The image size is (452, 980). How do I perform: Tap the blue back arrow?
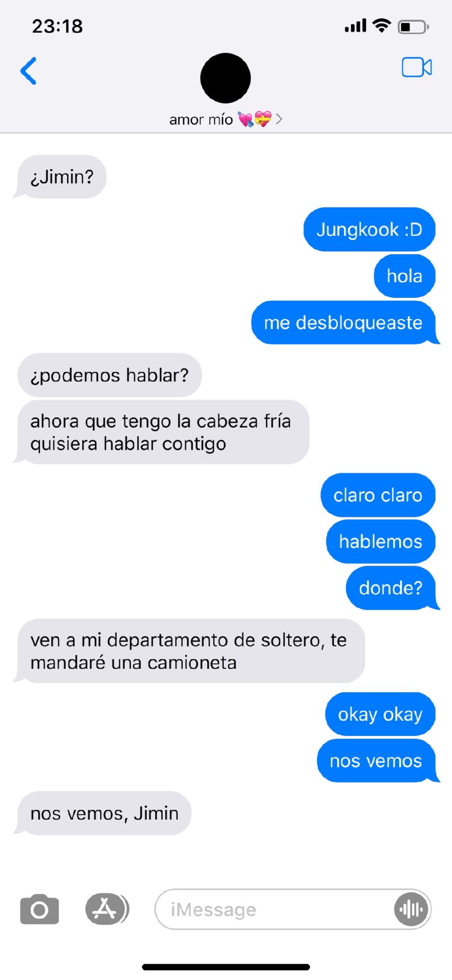[x=29, y=70]
